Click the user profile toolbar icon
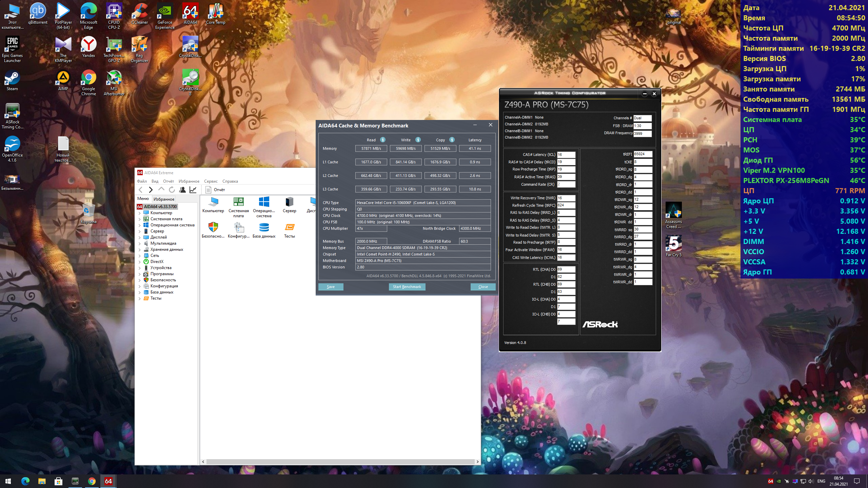Image resolution: width=868 pixels, height=488 pixels. tap(182, 190)
